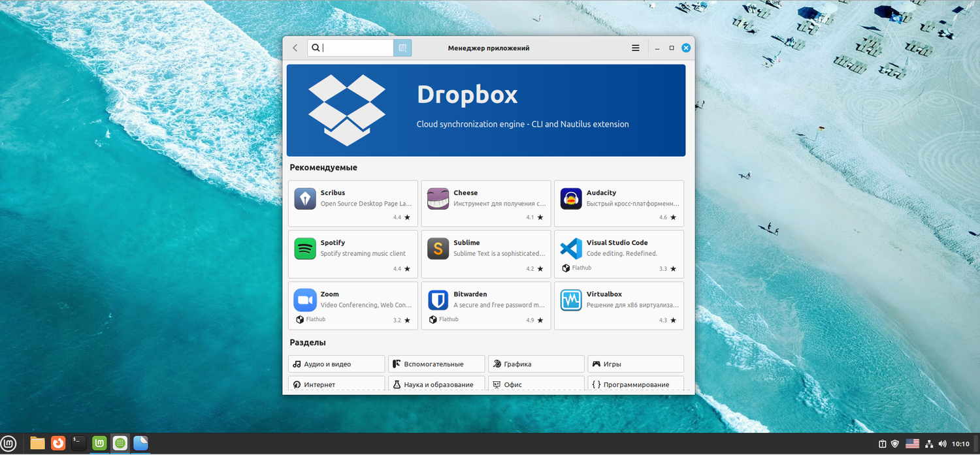The width and height of the screenshot is (980, 455).
Task: Open the Dropbox featured banner
Action: pos(486,110)
